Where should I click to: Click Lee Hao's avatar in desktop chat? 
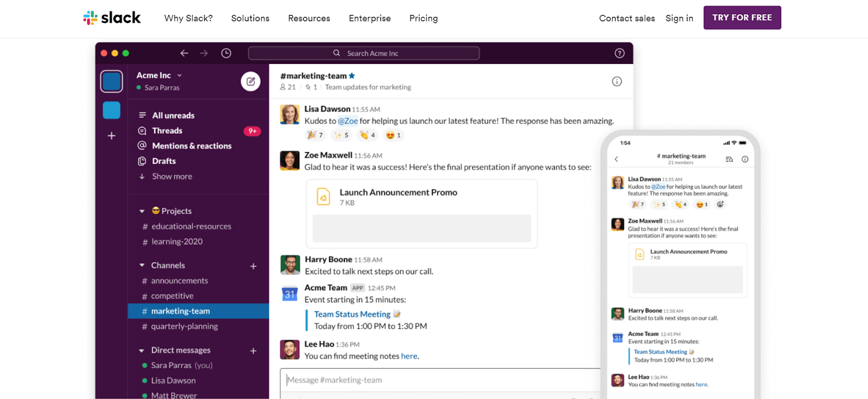(290, 349)
